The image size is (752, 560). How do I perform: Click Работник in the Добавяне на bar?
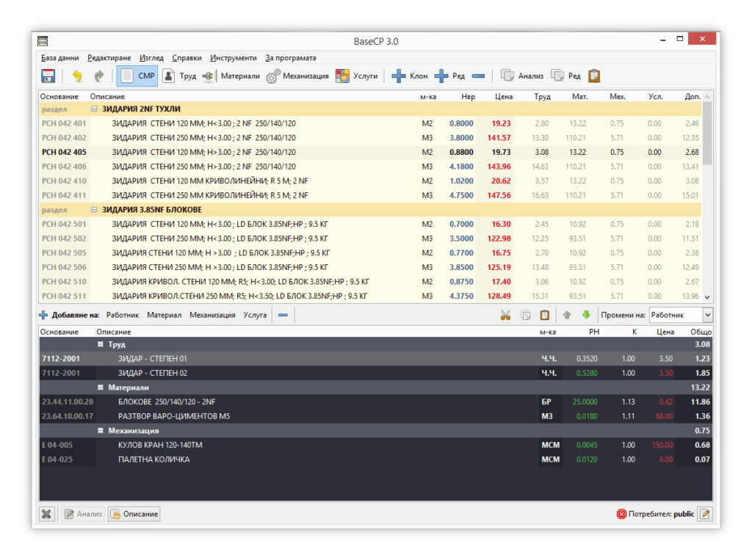123,315
